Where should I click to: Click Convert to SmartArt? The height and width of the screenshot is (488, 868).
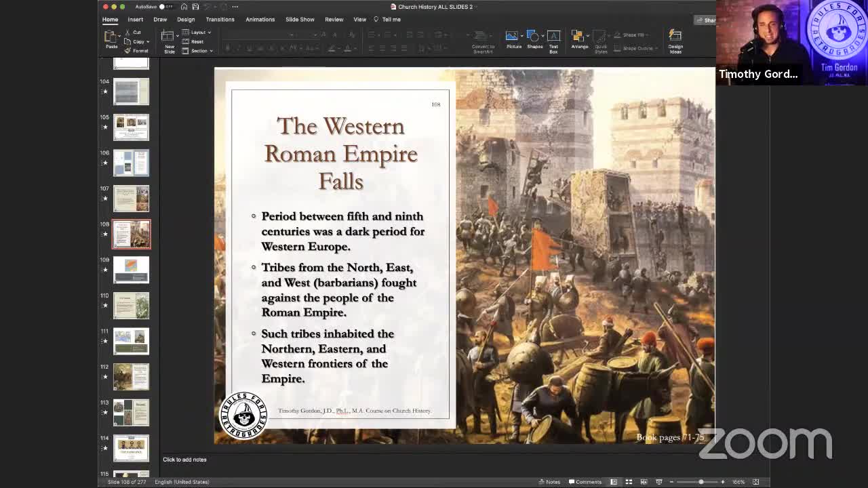(x=483, y=41)
